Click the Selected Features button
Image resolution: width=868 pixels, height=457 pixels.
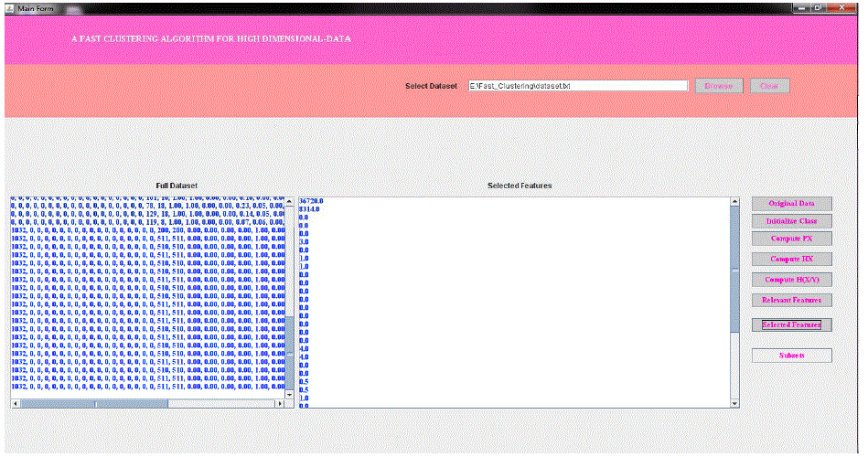tap(791, 324)
